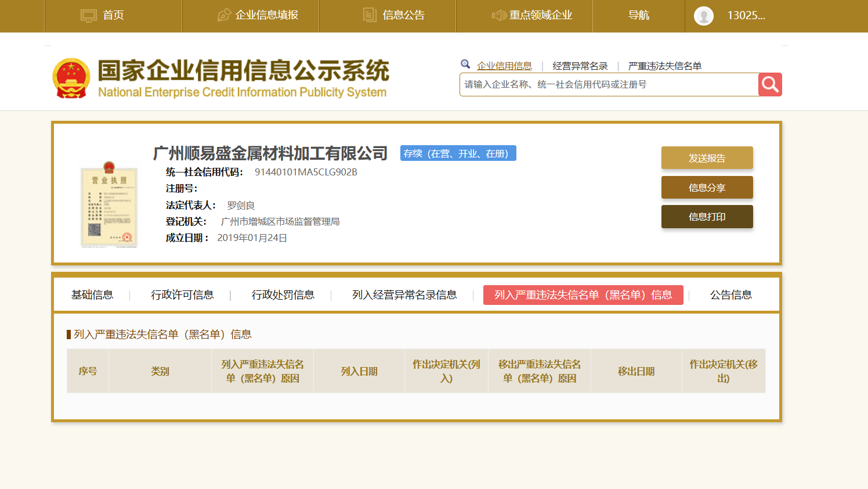Open the 行政处罚信息 tab
The height and width of the screenshot is (489, 868).
click(x=283, y=295)
